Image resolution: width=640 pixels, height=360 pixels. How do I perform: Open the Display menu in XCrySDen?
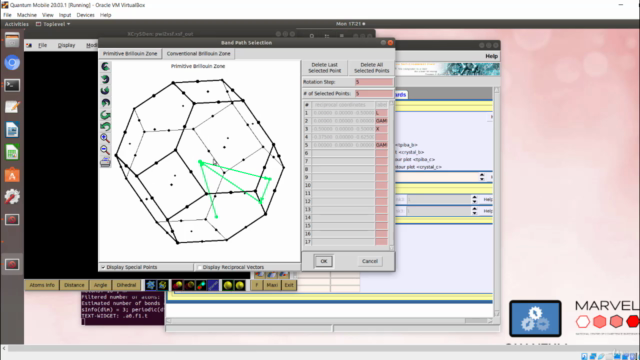coord(67,45)
